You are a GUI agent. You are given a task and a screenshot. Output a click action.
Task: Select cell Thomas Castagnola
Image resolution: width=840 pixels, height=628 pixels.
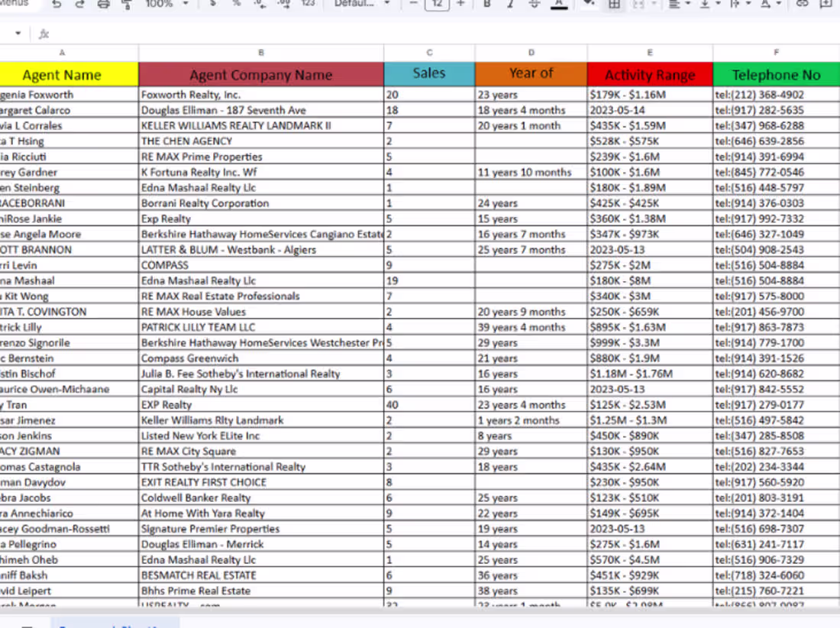tap(69, 467)
